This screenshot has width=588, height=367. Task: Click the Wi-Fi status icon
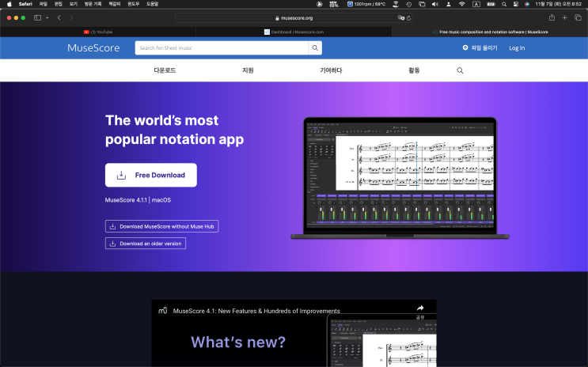point(462,4)
